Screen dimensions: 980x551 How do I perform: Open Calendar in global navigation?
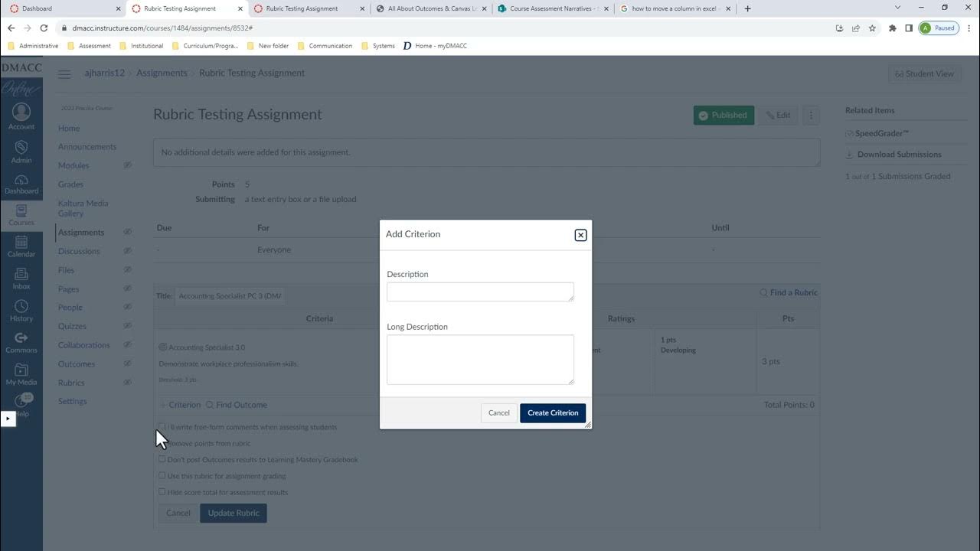[21, 246]
